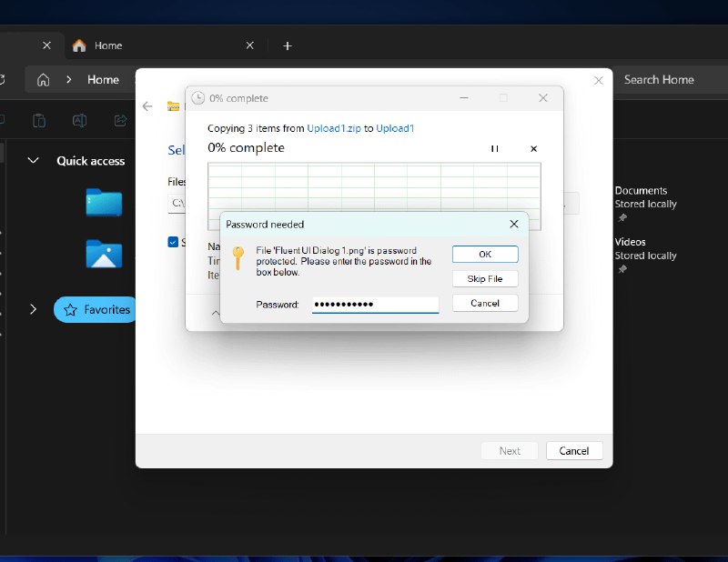Close the Home tab in File Explorer
Screen dimensions: 728x562
[249, 45]
